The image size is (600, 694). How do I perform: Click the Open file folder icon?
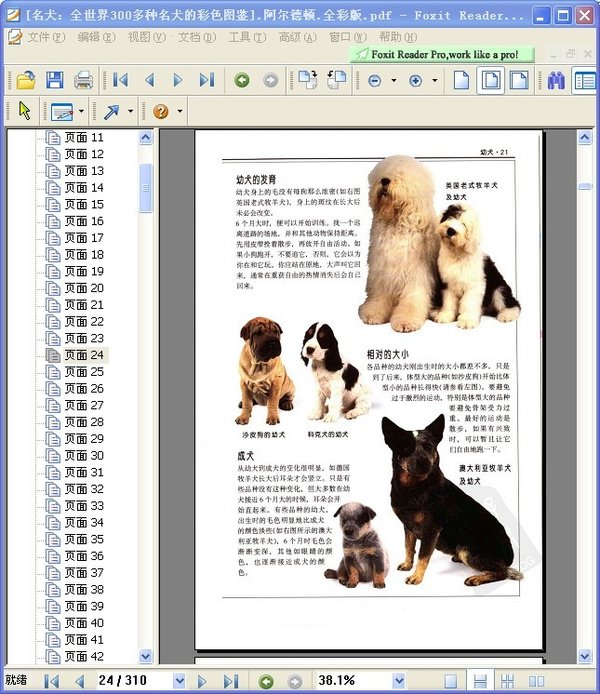25,80
